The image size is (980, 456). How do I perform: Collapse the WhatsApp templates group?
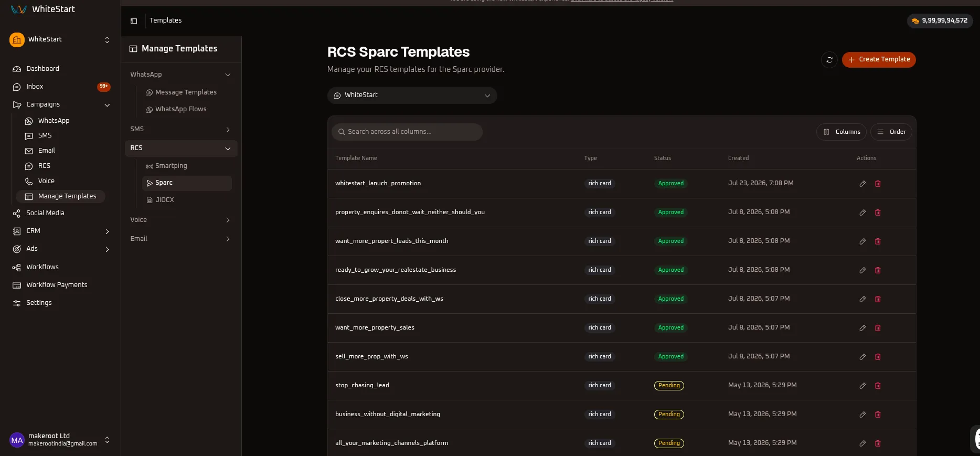tap(181, 75)
